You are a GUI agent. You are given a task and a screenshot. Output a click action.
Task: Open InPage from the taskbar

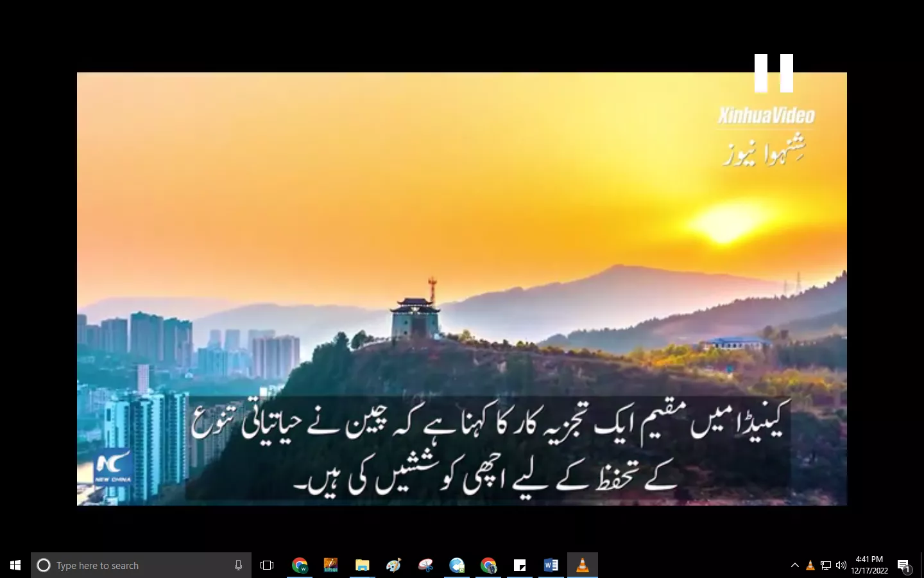click(331, 565)
